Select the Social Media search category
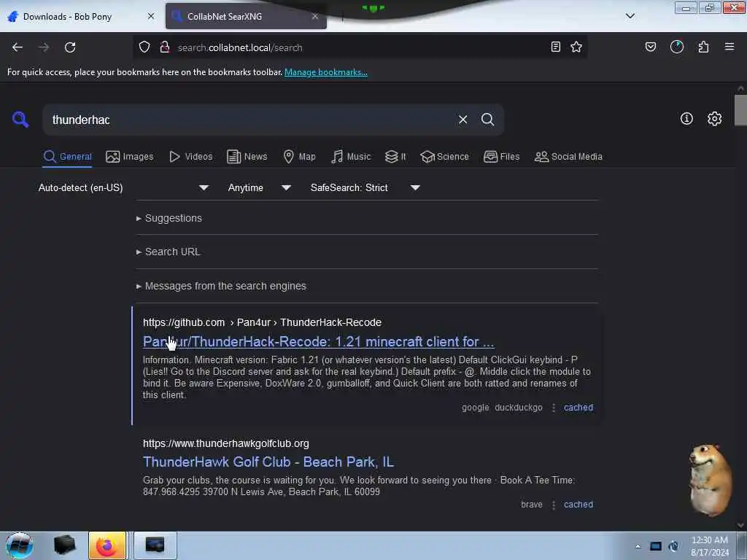 [x=568, y=157]
